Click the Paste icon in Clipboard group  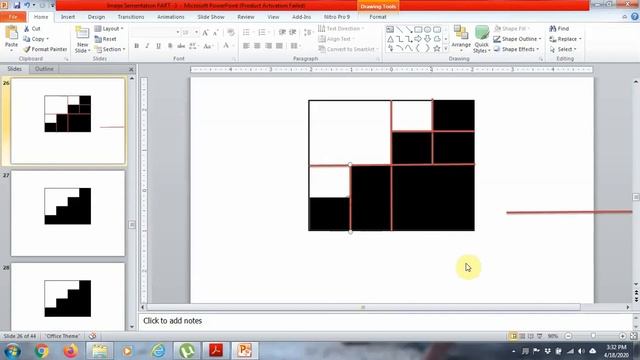tap(11, 33)
